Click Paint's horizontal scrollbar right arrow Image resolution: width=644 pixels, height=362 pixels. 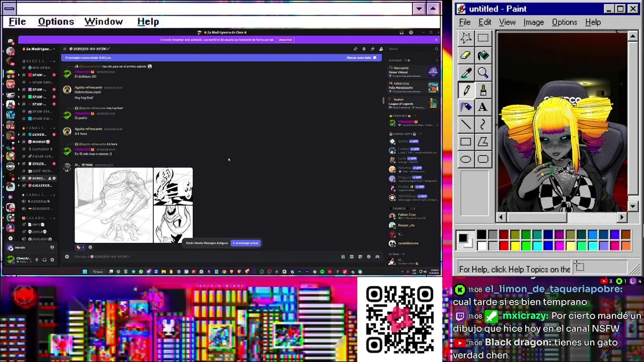[622, 217]
